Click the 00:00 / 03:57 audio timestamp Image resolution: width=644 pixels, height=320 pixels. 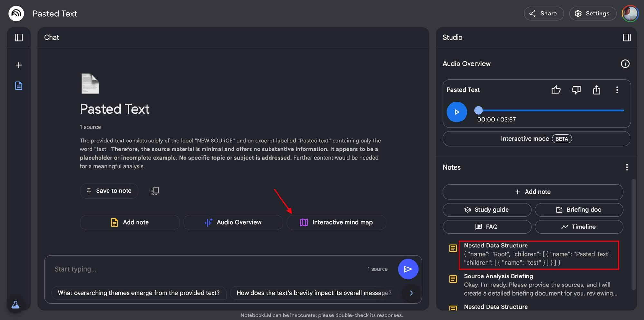tap(496, 120)
